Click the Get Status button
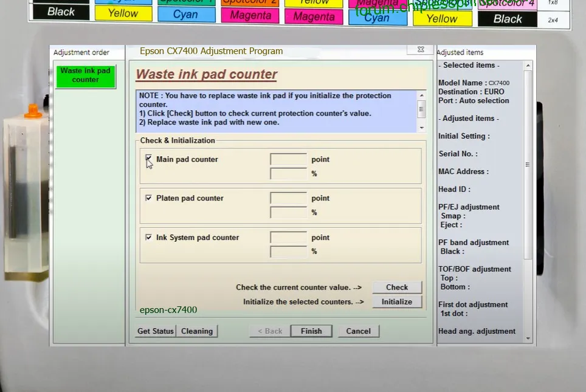This screenshot has width=586, height=392. click(x=156, y=331)
